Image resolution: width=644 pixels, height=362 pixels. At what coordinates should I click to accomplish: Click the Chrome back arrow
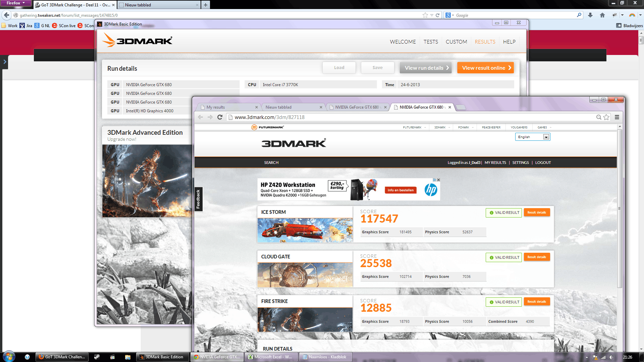[200, 117]
